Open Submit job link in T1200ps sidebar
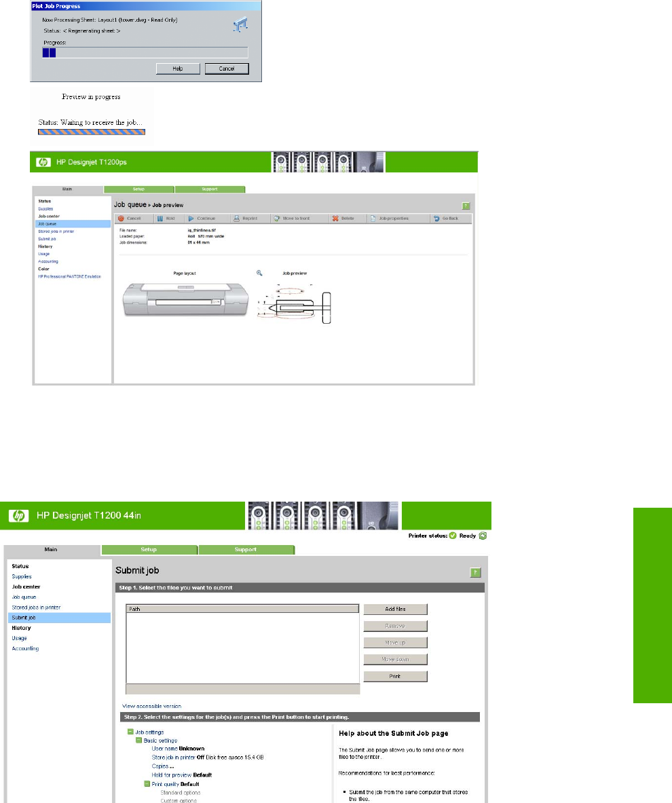The width and height of the screenshot is (672, 803). click(x=47, y=239)
